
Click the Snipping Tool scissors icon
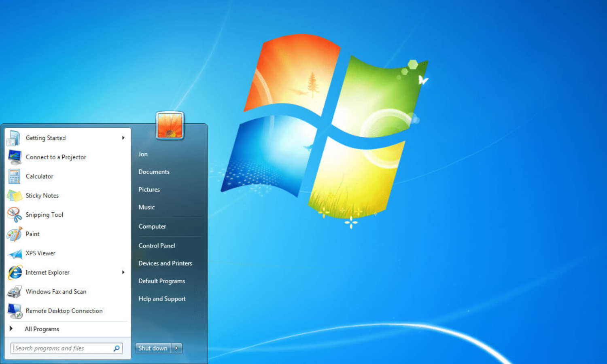click(15, 215)
